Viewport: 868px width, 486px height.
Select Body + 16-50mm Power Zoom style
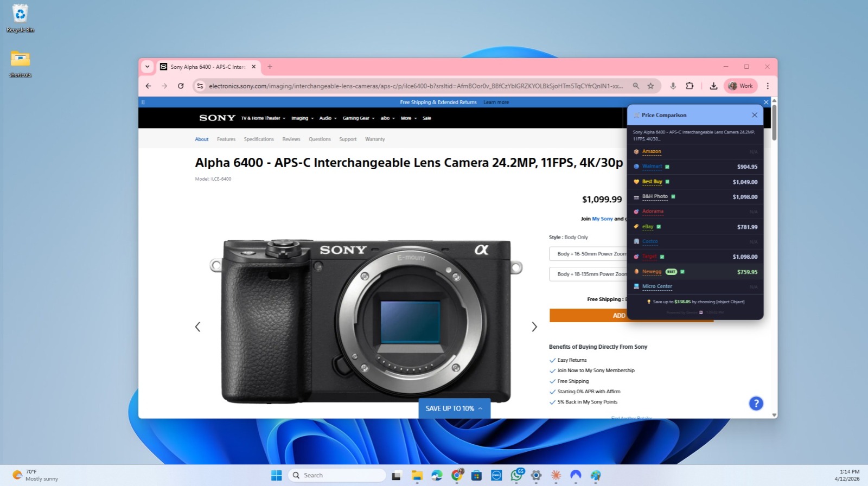(x=589, y=254)
